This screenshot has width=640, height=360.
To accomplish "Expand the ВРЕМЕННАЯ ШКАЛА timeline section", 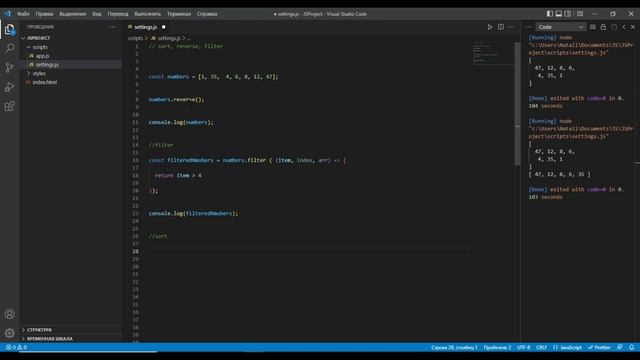I will tap(49, 338).
